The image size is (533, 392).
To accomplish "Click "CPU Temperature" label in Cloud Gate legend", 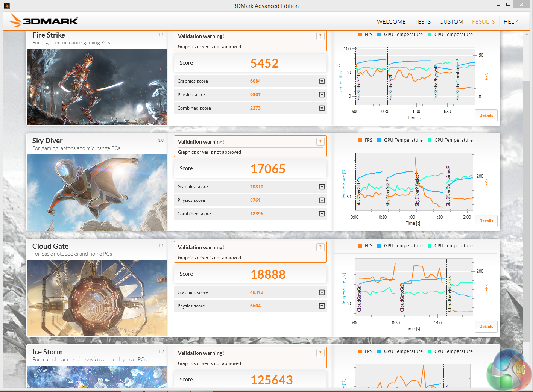I will [x=454, y=246].
